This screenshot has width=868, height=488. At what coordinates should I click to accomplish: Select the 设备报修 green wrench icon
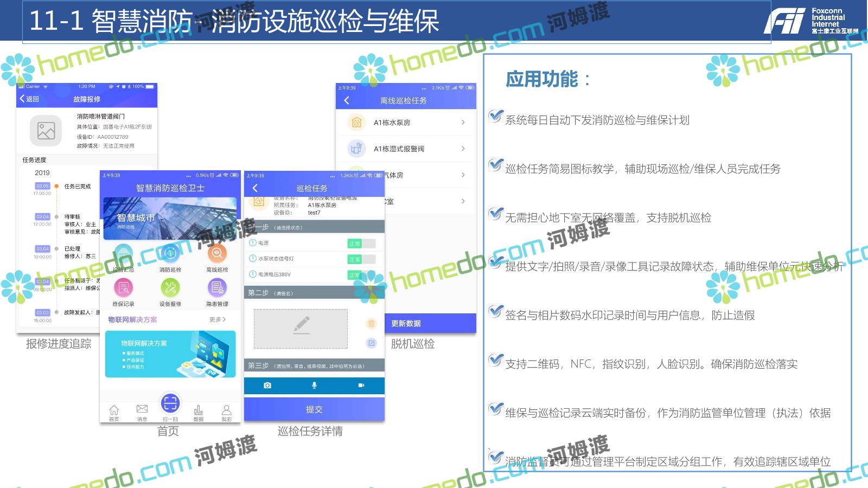tap(170, 288)
